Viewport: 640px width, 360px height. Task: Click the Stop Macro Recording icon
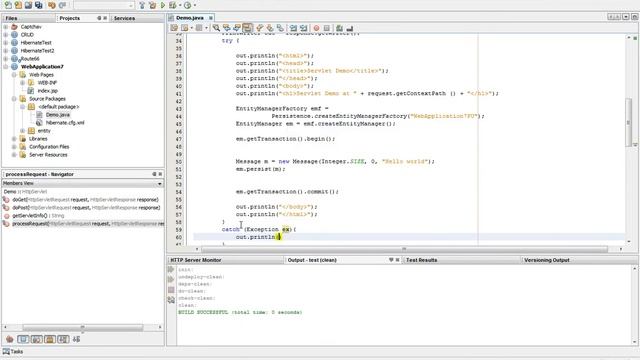tap(327, 28)
